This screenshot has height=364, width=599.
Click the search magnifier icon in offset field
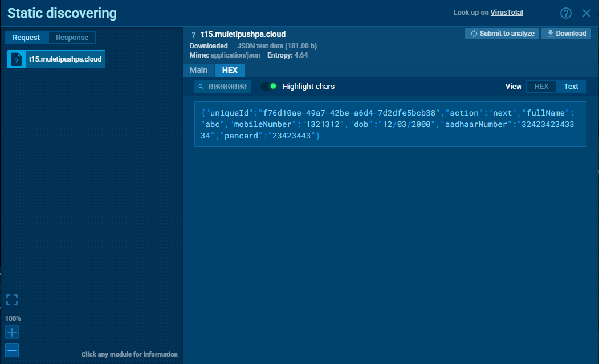click(x=201, y=87)
